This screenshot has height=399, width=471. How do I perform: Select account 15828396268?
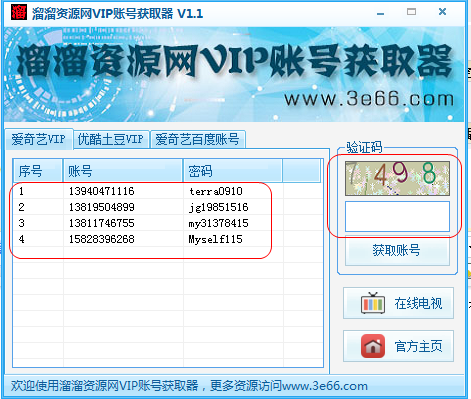point(101,239)
